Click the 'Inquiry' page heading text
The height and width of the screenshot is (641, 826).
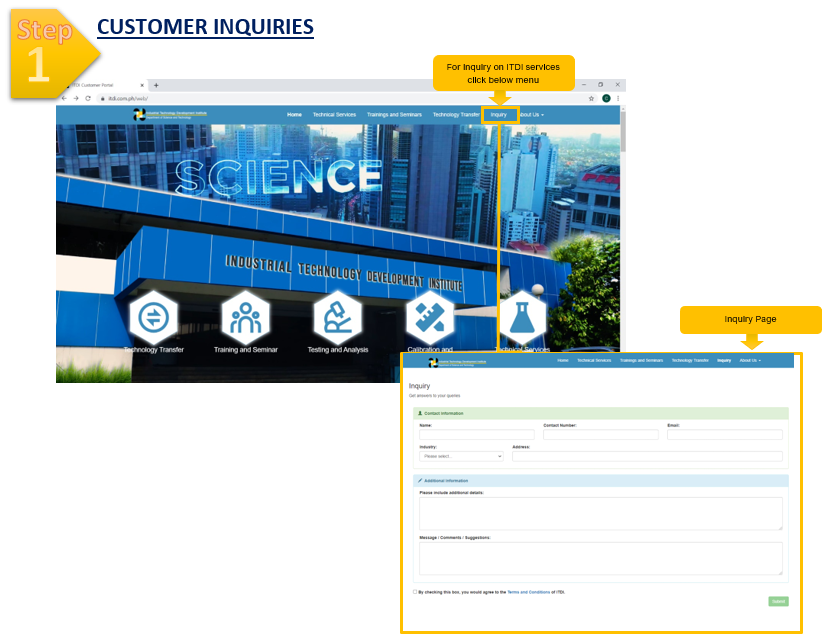419,386
